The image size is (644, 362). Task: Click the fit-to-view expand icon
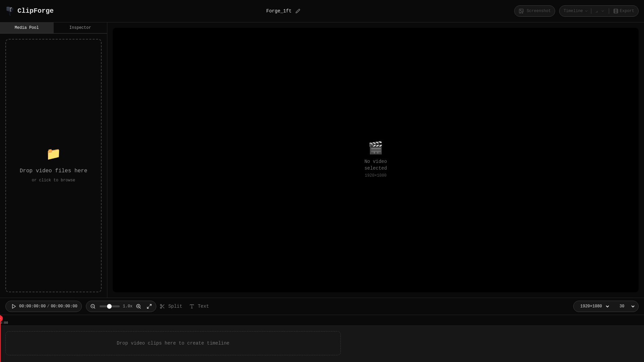(x=149, y=306)
